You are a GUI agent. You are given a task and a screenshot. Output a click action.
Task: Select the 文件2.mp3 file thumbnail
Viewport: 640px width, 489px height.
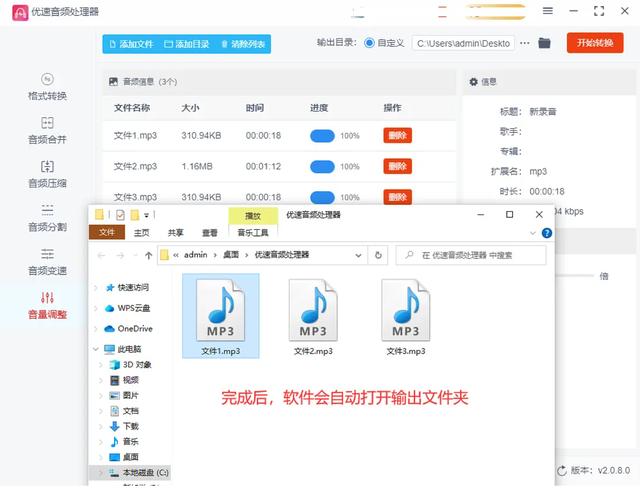point(313,316)
